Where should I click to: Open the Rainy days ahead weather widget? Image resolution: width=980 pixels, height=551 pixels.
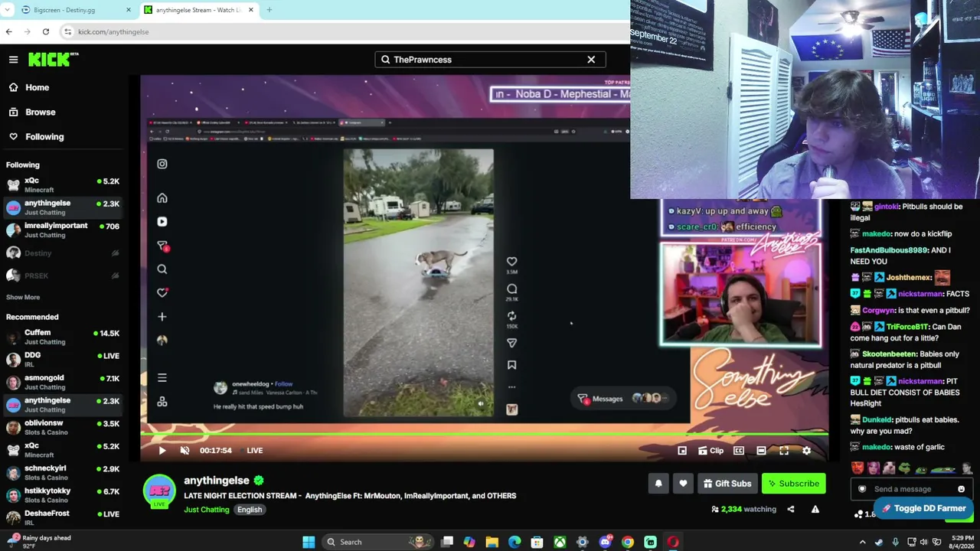tap(40, 542)
